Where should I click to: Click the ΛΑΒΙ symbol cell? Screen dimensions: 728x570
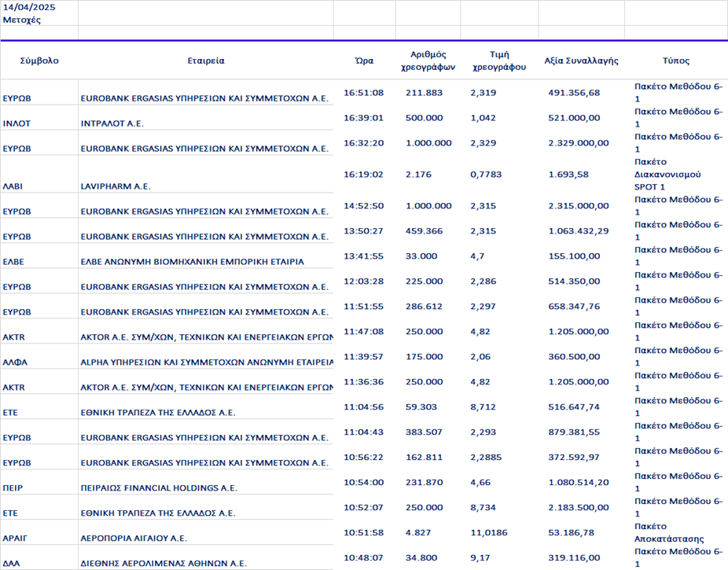click(13, 186)
